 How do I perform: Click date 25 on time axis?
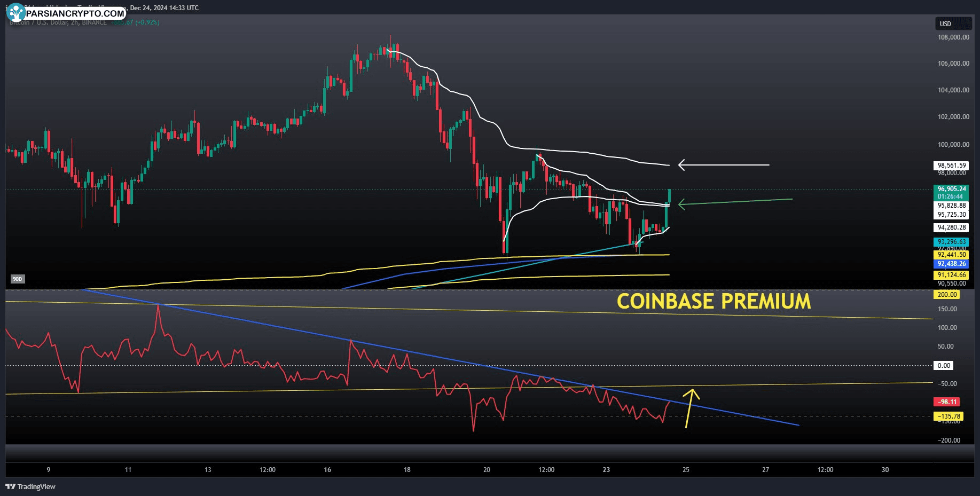tap(686, 470)
